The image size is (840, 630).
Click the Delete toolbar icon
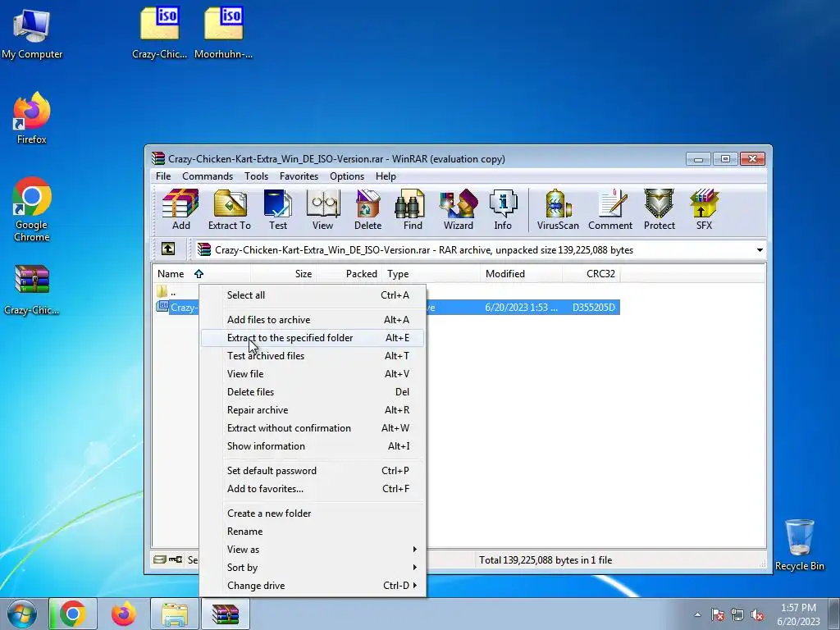[367, 209]
